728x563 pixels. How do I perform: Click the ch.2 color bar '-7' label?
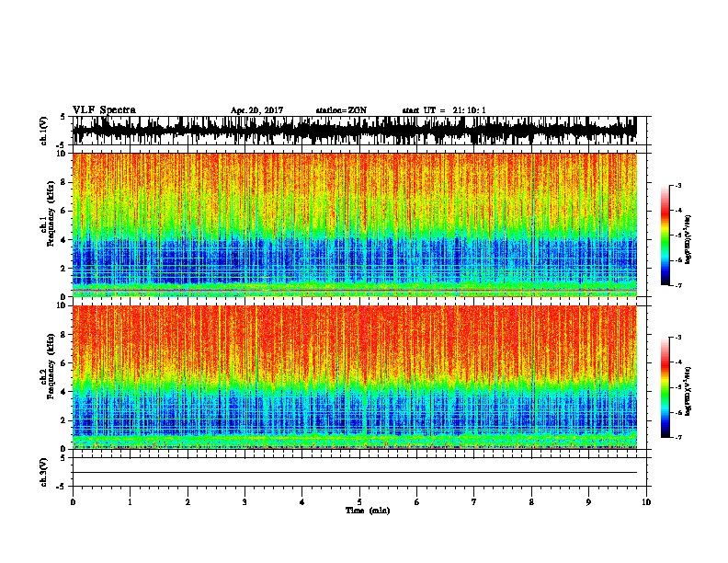tap(678, 437)
